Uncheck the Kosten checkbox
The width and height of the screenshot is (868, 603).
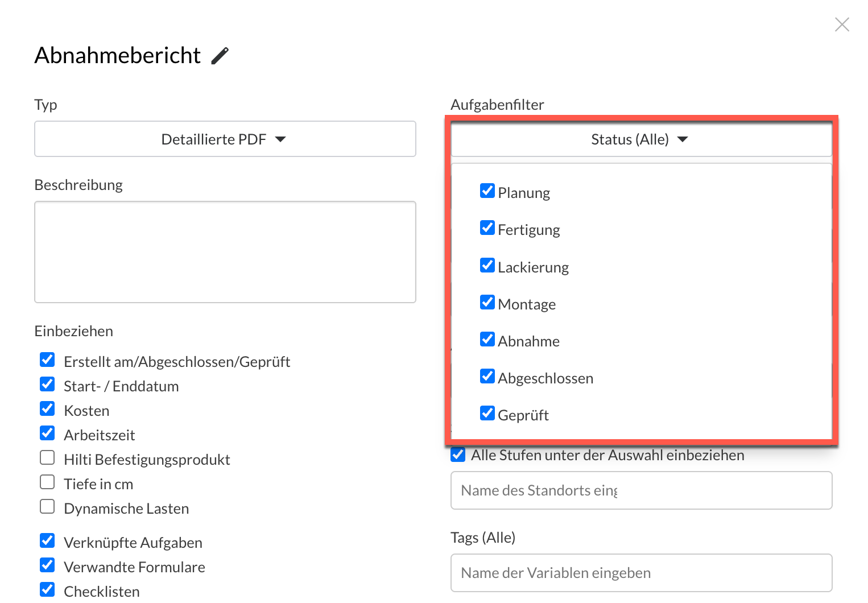(48, 409)
